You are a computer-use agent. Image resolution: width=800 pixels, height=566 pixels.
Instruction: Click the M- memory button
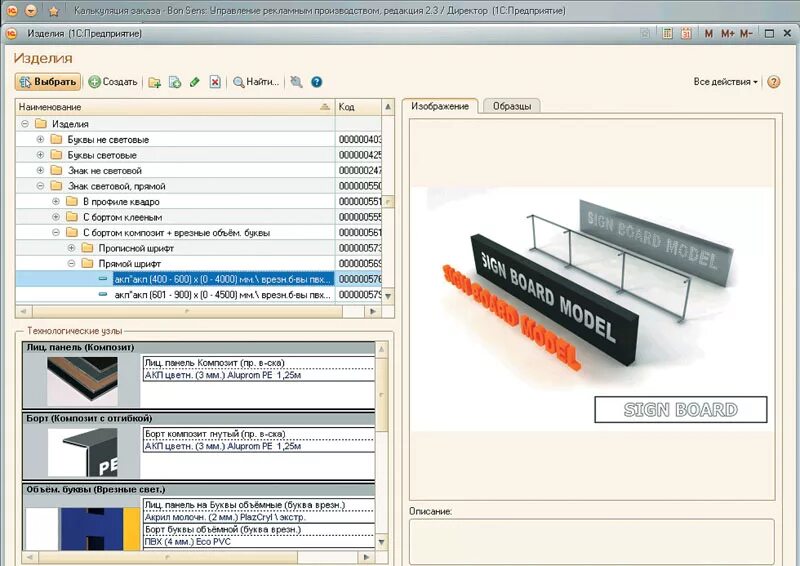[x=745, y=34]
